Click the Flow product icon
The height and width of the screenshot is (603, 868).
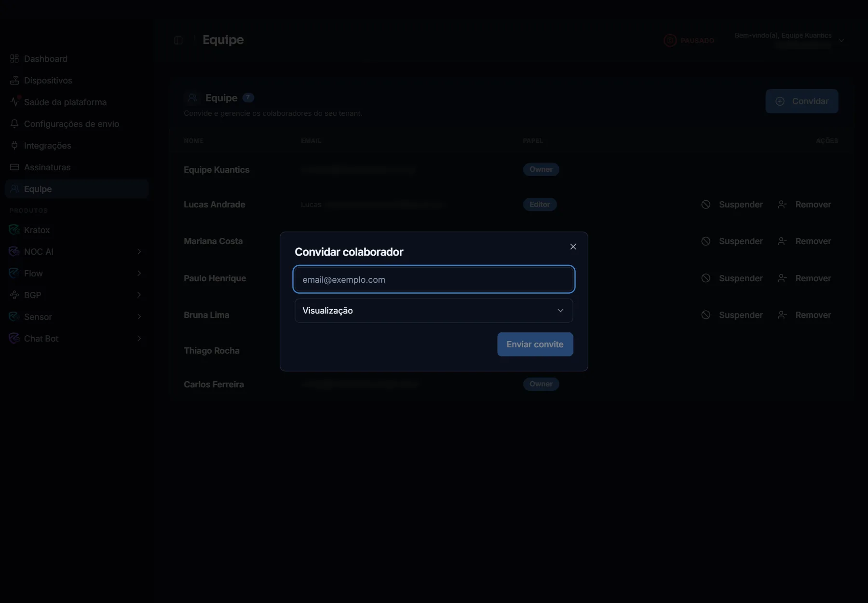click(x=14, y=273)
